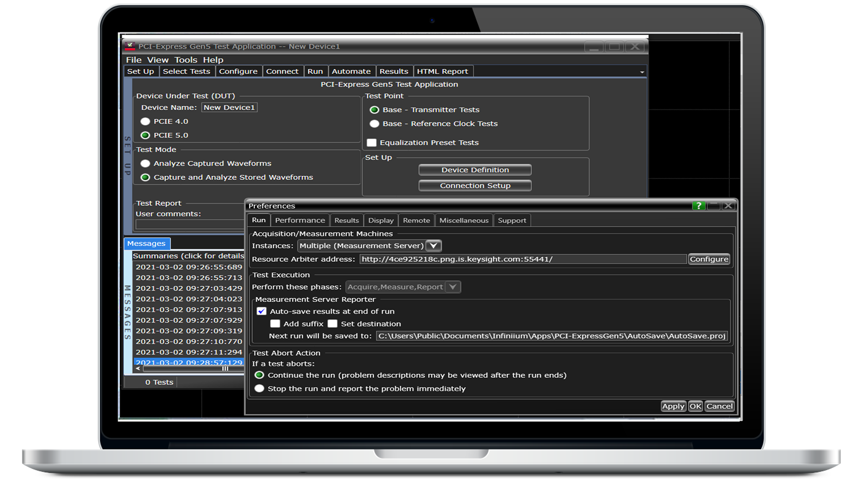
Task: Uncheck Auto-save results at end of run
Action: (x=261, y=311)
